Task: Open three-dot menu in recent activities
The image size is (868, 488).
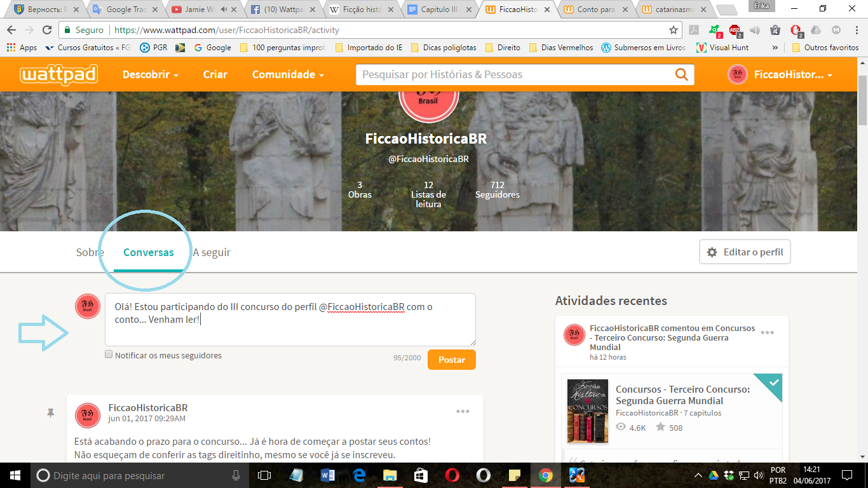Action: point(767,333)
